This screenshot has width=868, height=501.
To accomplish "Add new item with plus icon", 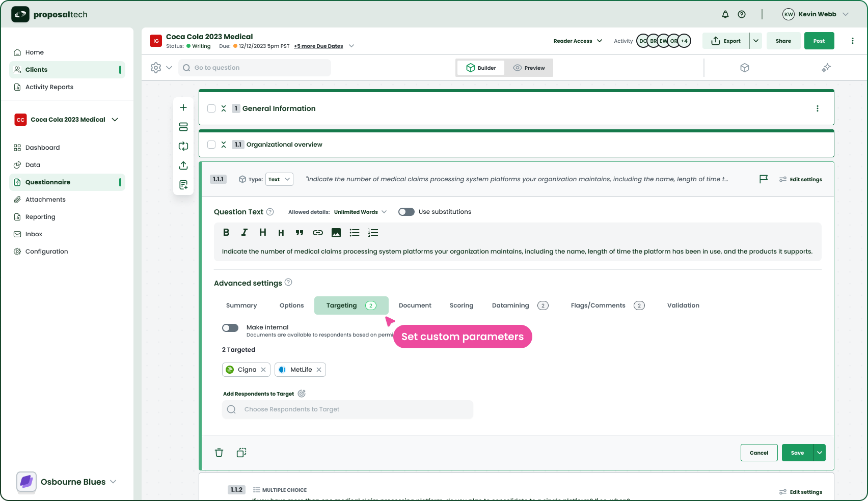I will [183, 107].
